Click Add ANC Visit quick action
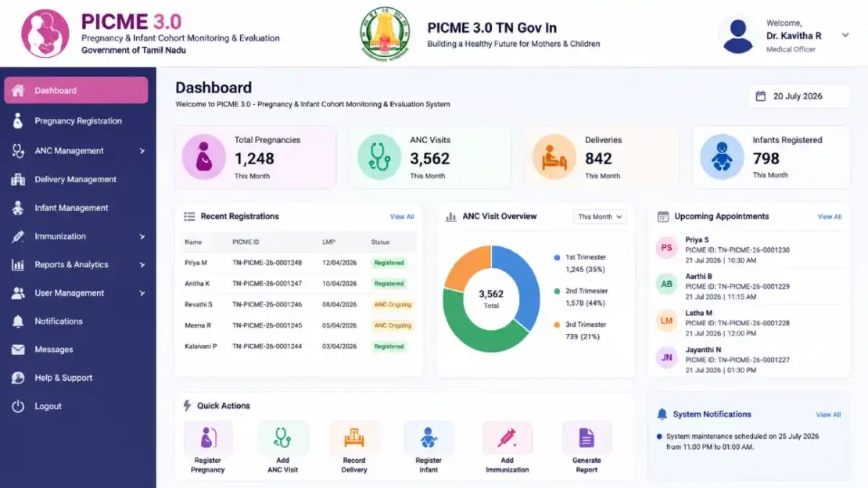 (x=282, y=447)
